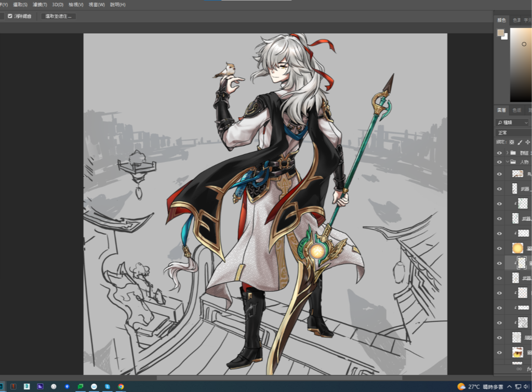Click the 人物 group folder icon
Screen dimensions: 532x392
[513, 162]
